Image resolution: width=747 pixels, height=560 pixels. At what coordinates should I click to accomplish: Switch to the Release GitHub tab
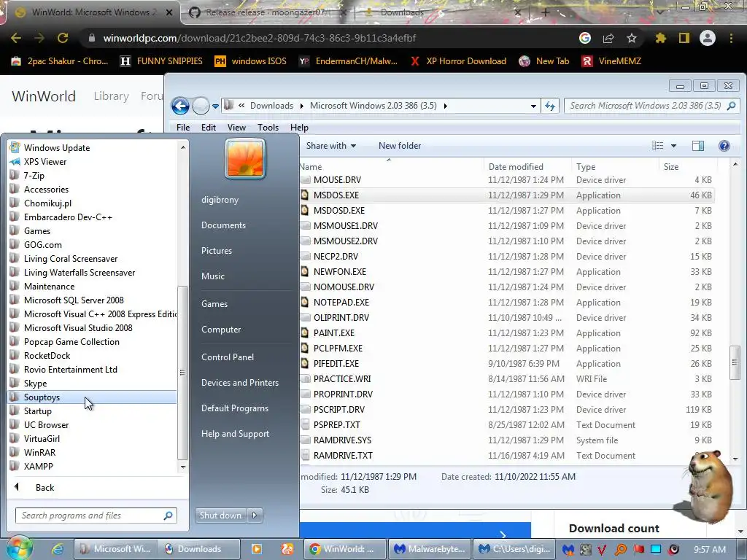click(x=267, y=12)
